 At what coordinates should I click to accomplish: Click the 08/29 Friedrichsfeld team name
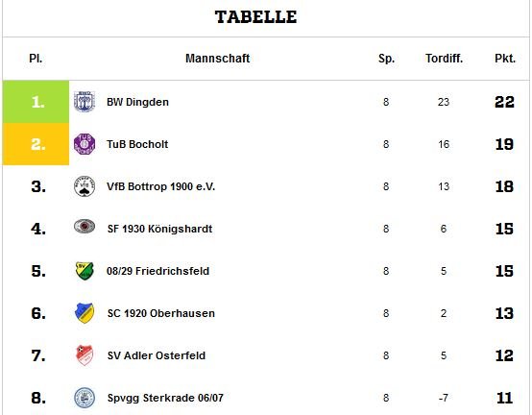click(x=157, y=271)
